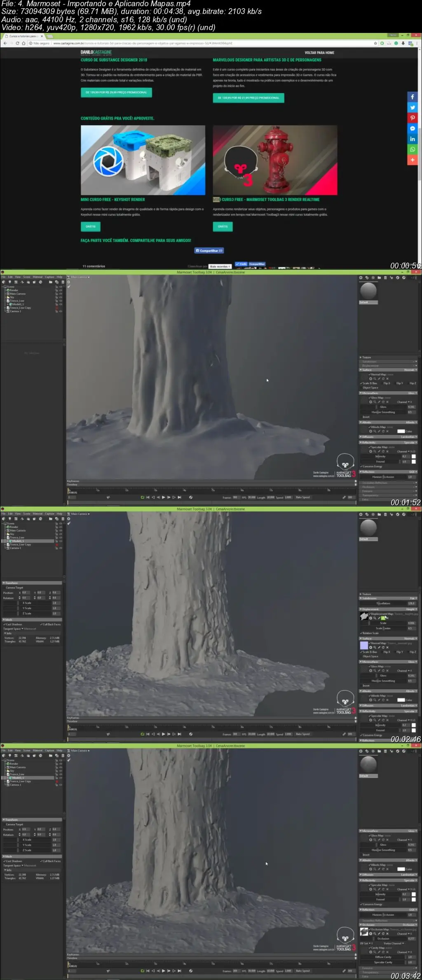Screen dimensions: 422x980
Task: Click the WhatsApp share icon in browser sidebar
Action: click(413, 149)
